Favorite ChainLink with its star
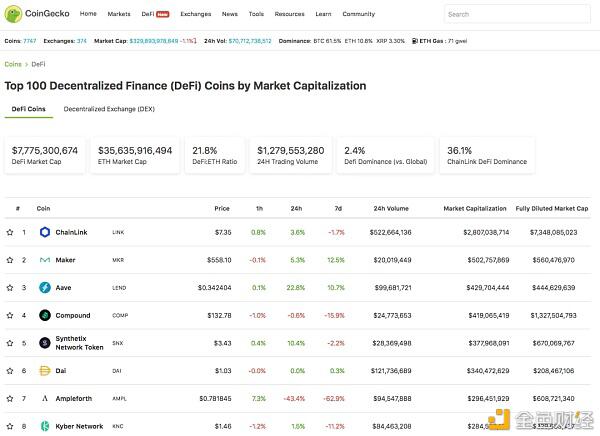 point(10,232)
